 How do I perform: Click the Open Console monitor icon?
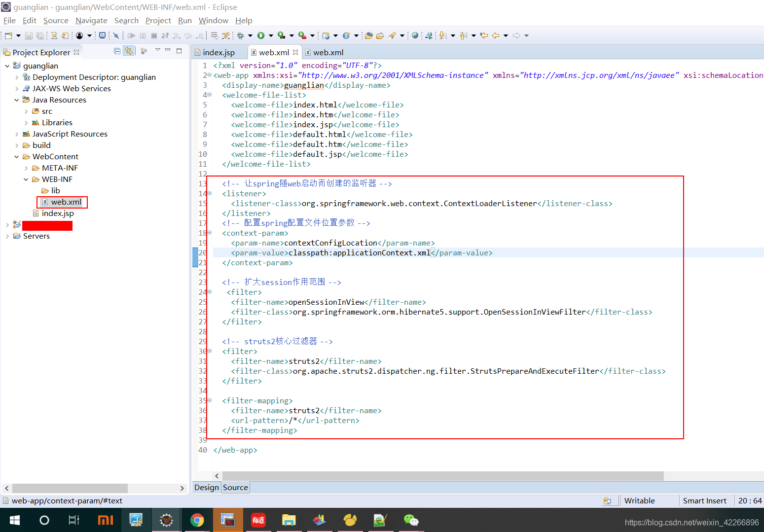(102, 35)
